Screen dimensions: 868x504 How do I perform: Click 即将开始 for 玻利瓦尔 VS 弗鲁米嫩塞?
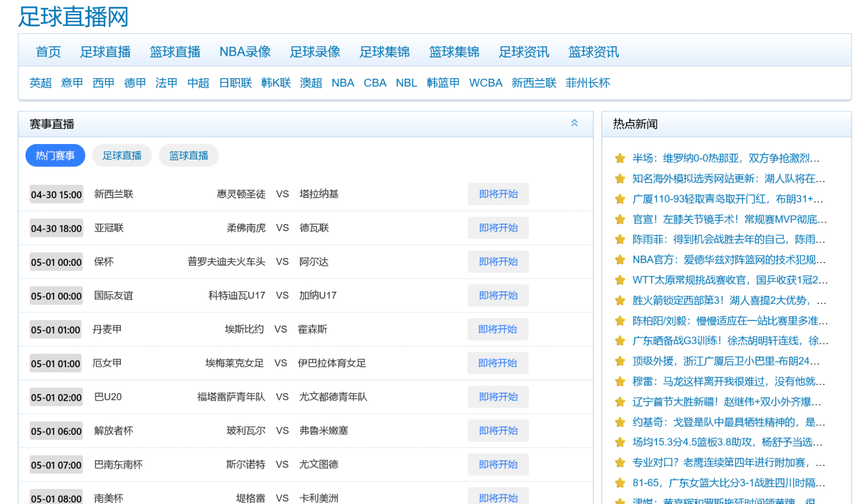pos(498,431)
